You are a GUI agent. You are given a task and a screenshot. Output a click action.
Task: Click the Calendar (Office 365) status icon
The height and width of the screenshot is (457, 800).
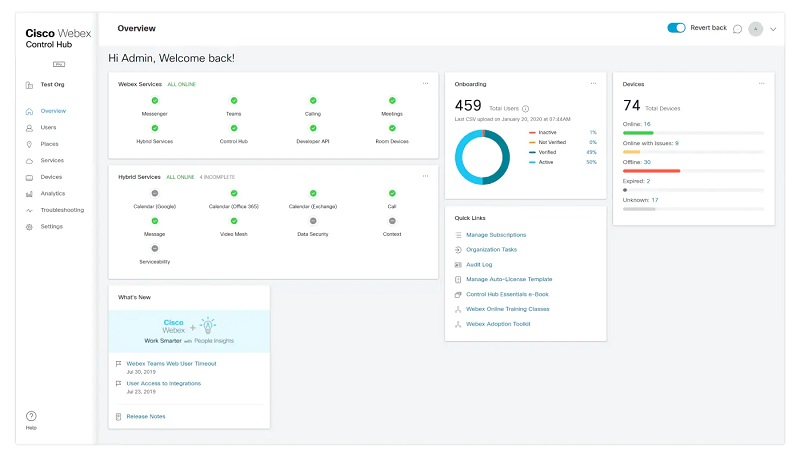pos(234,193)
